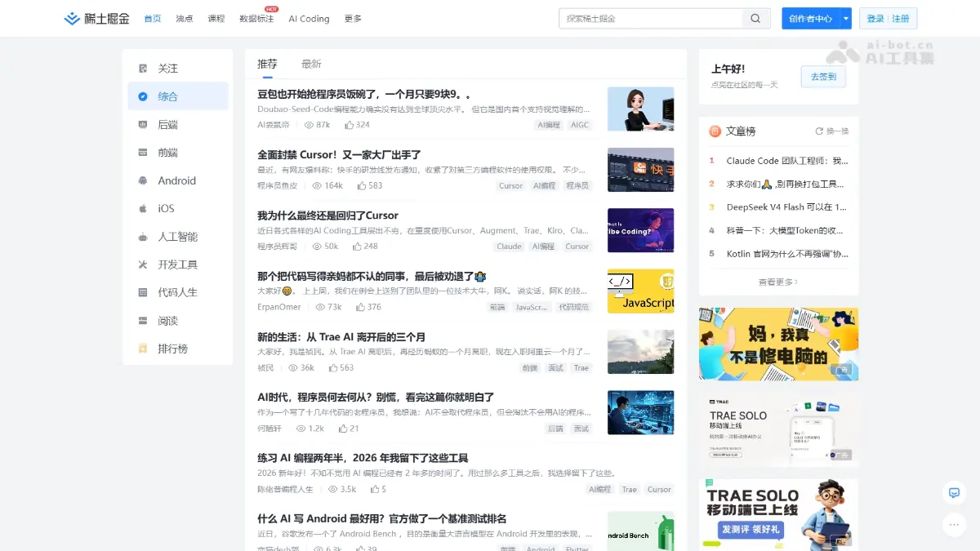Viewport: 980px width, 551px height.
Task: Click like icon on 全面封禁 Cursor article
Action: [x=361, y=185]
